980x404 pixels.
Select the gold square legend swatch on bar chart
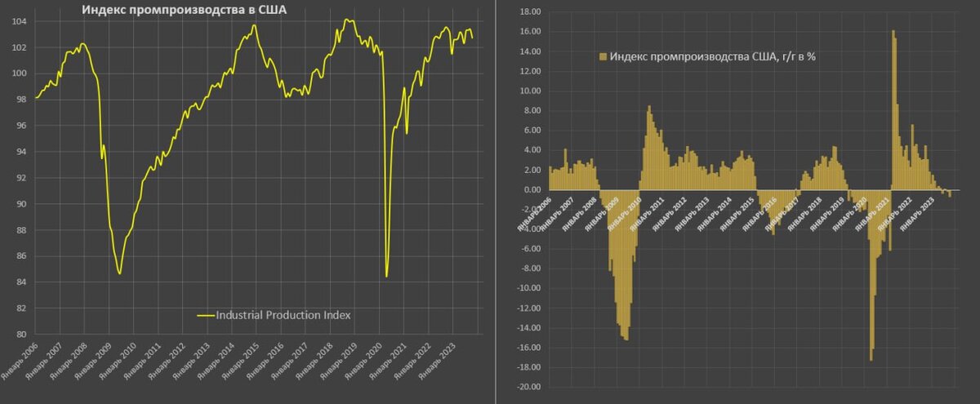coord(604,56)
